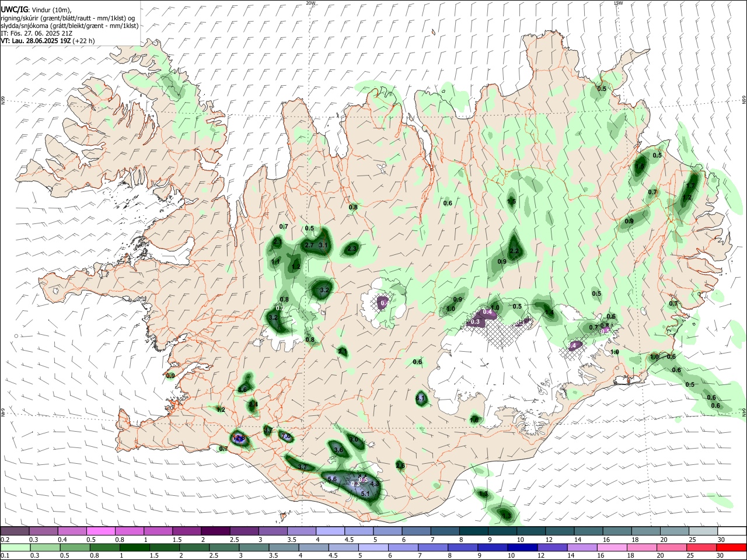The image size is (747, 560).
Task: Click the 2.4 precipitation value in the southwest
Action: [x=253, y=404]
